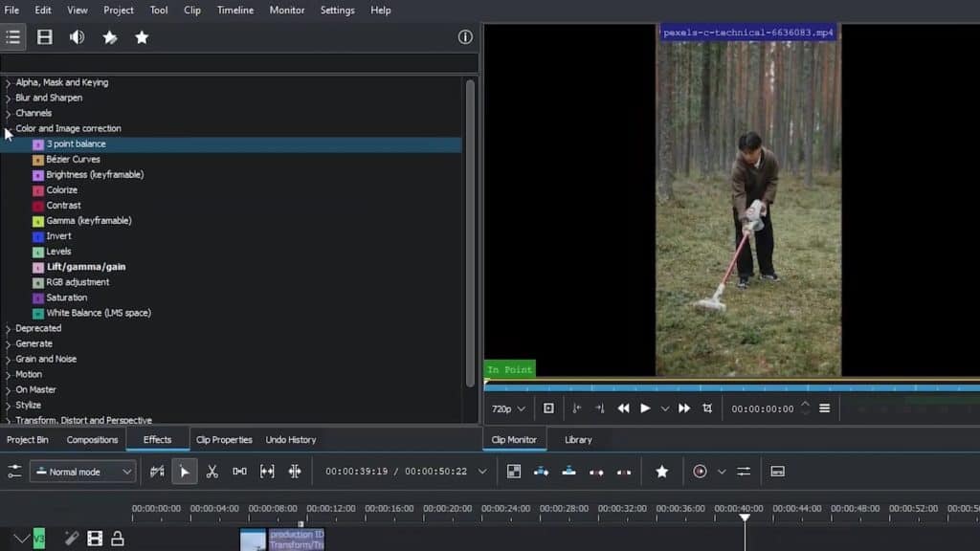The height and width of the screenshot is (551, 980).
Task: Click the zone crop icon in Clip Monitor
Action: pyautogui.click(x=705, y=408)
